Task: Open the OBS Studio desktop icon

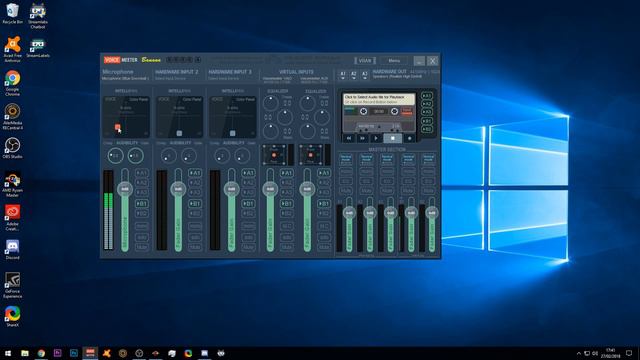Action: point(12,148)
